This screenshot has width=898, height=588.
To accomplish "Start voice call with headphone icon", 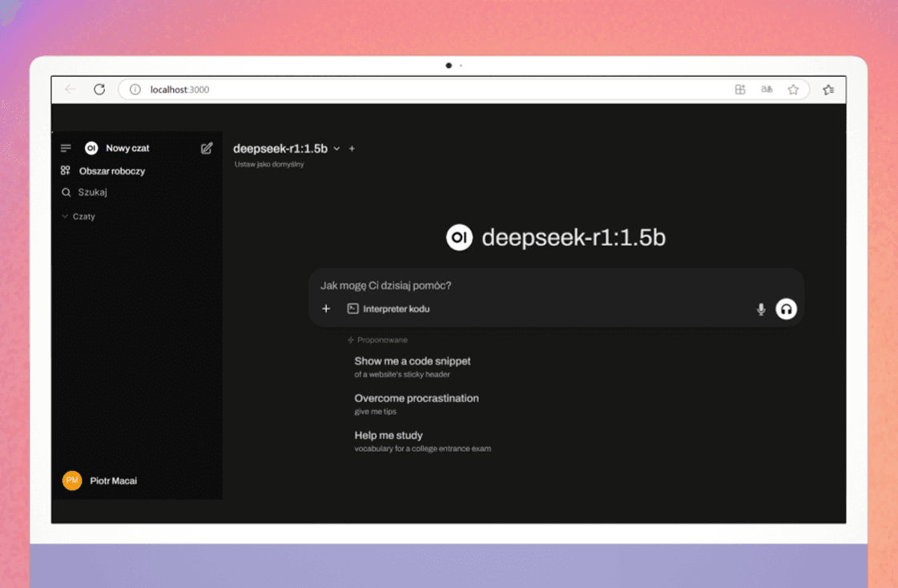I will pyautogui.click(x=786, y=309).
